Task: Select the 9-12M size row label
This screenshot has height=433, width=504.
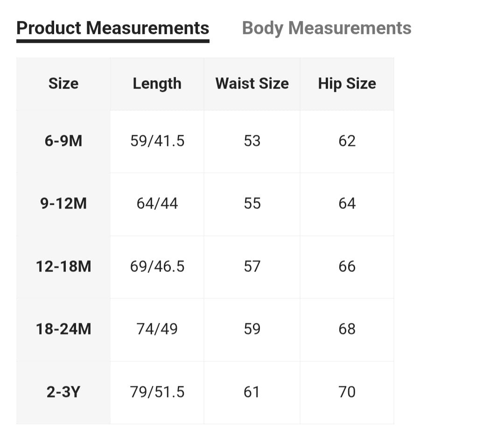Action: tap(63, 203)
